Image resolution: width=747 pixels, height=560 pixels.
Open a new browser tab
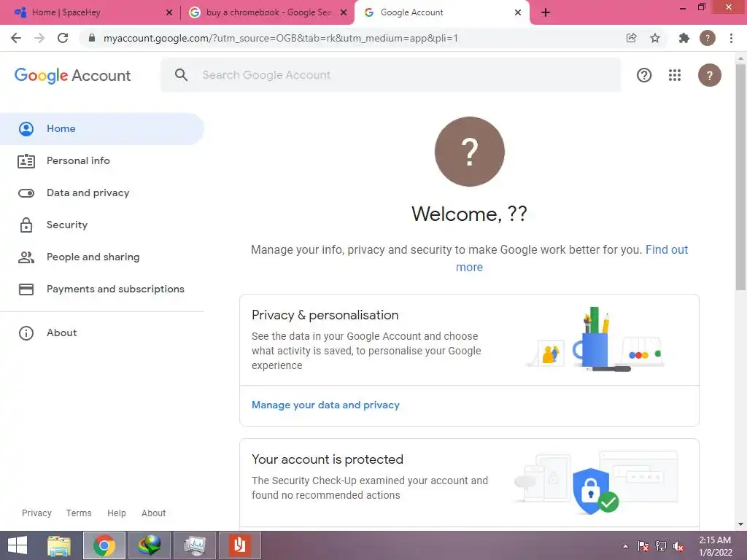click(546, 12)
